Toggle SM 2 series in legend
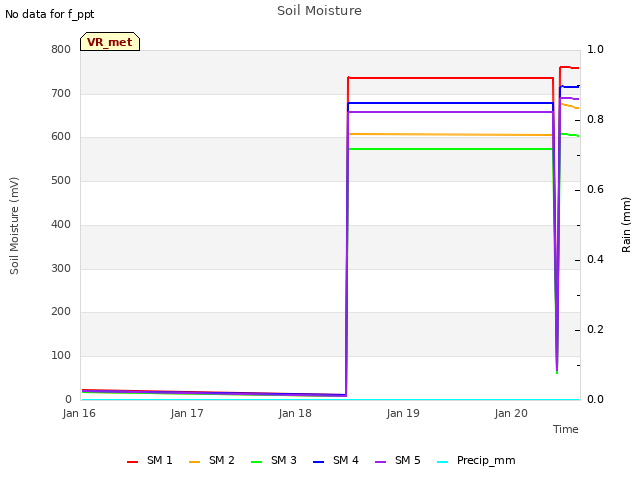 [211, 460]
